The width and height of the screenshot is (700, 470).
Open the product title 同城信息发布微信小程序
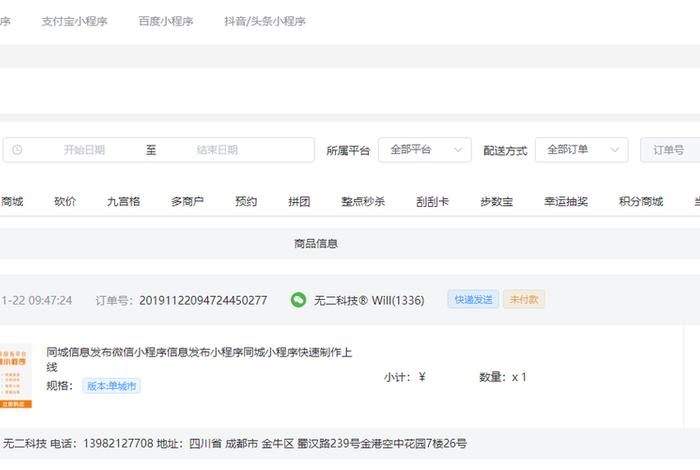click(x=199, y=359)
